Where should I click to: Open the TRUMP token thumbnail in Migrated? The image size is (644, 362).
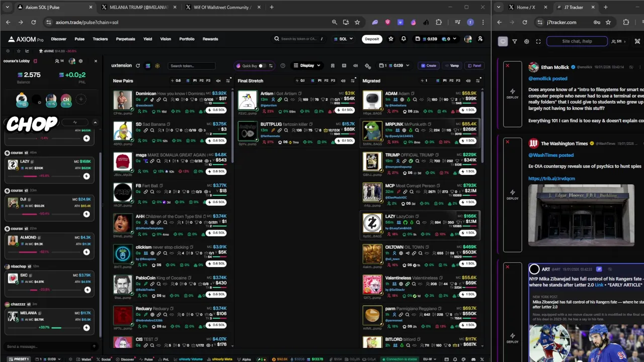372,161
